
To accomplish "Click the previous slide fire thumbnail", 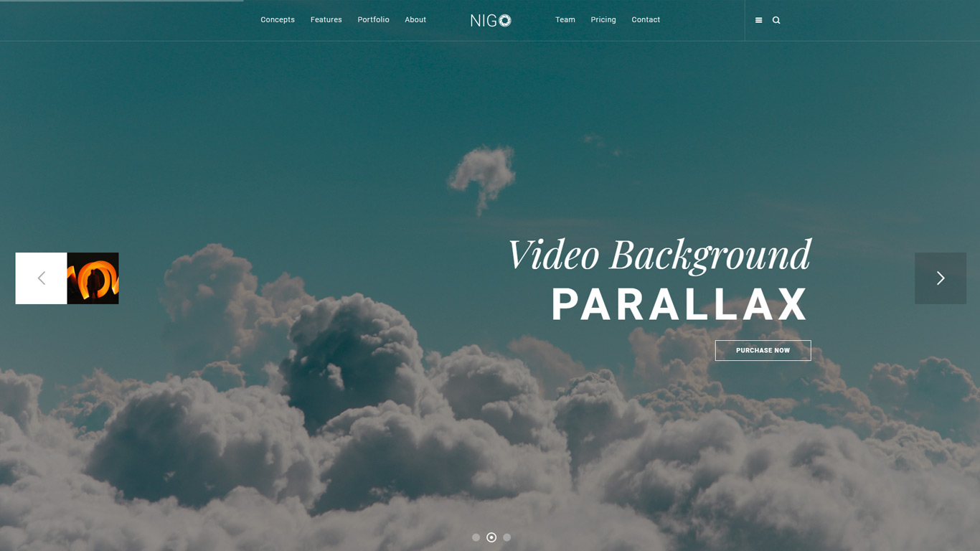I will [93, 278].
